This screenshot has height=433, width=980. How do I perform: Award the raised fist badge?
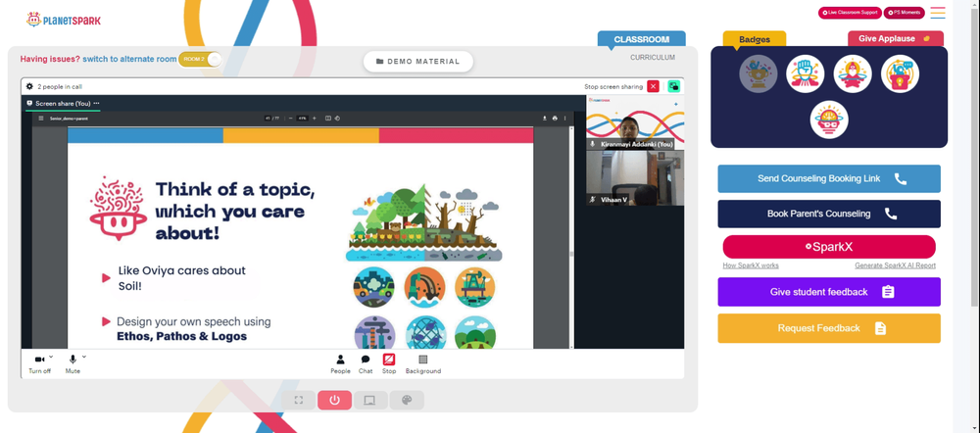(x=805, y=73)
